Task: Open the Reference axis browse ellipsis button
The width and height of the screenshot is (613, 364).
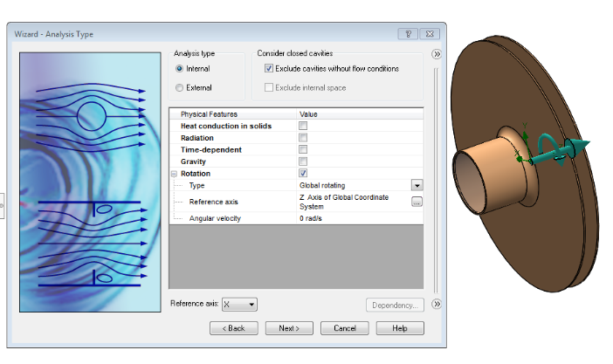Action: point(417,202)
